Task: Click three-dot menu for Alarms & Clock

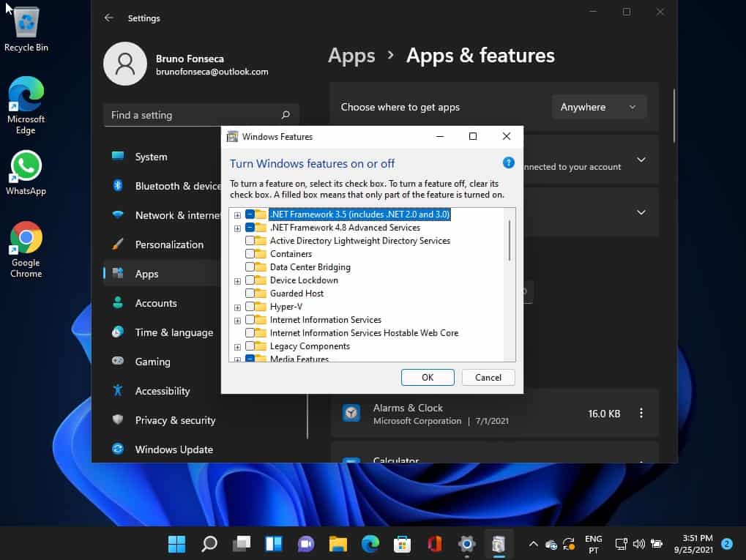Action: [x=641, y=414]
